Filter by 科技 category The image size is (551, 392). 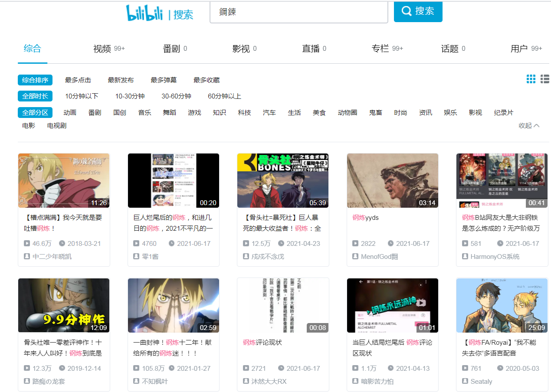(244, 113)
